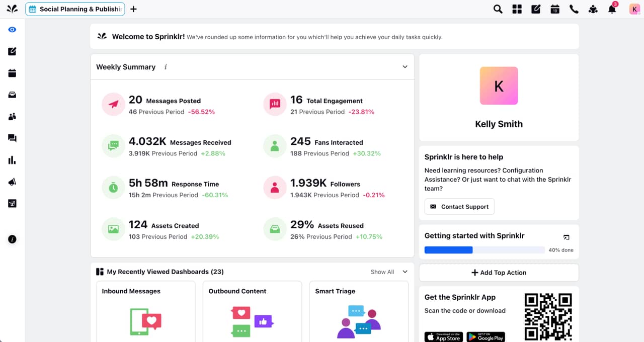
Task: Open the reporting bar chart sidebar icon
Action: pyautogui.click(x=12, y=160)
